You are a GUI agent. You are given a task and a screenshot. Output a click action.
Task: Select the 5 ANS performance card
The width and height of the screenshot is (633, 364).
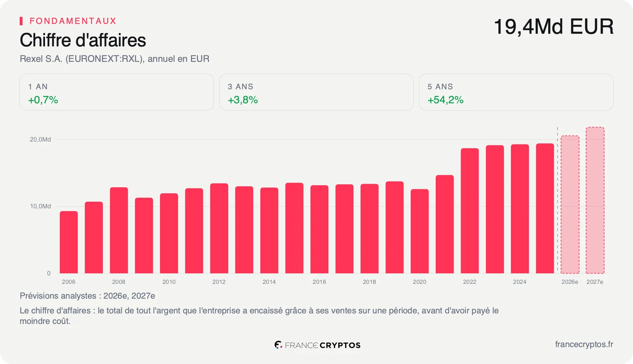click(516, 92)
